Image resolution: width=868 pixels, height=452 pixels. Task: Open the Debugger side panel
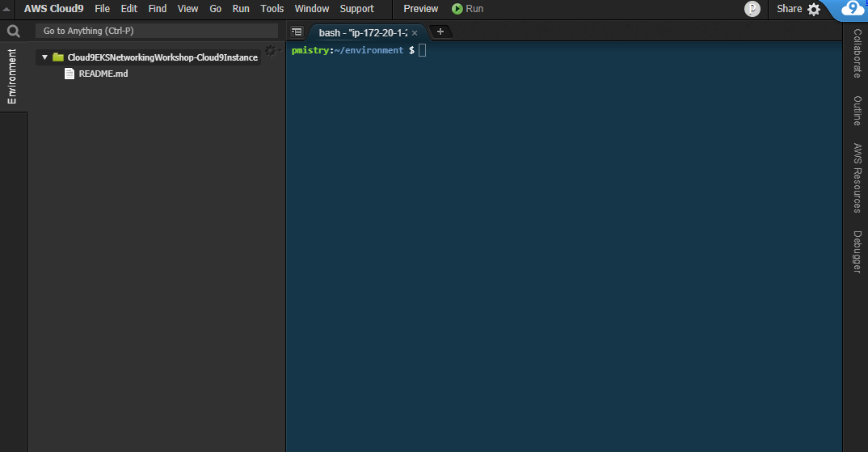[857, 252]
